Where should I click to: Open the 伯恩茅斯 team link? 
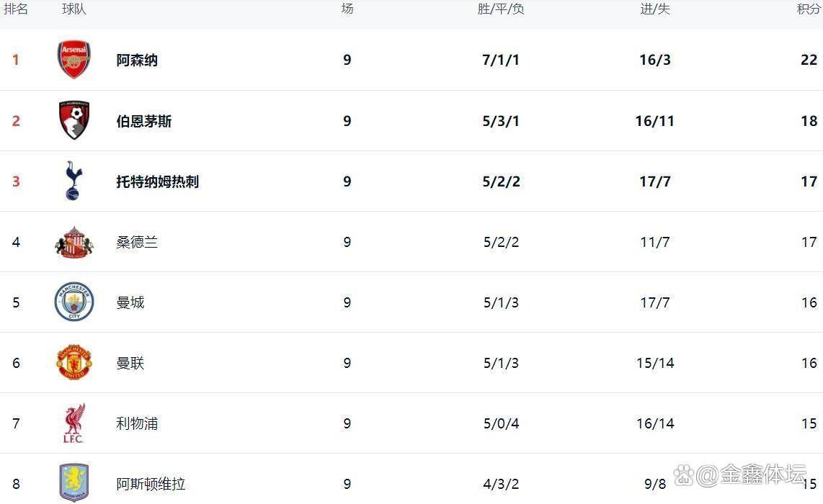144,121
